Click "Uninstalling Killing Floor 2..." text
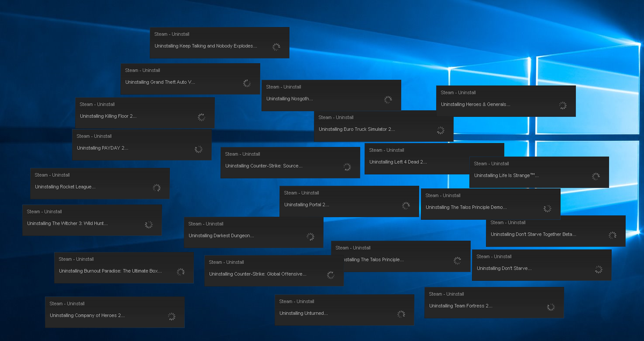The width and height of the screenshot is (644, 341). (x=108, y=116)
